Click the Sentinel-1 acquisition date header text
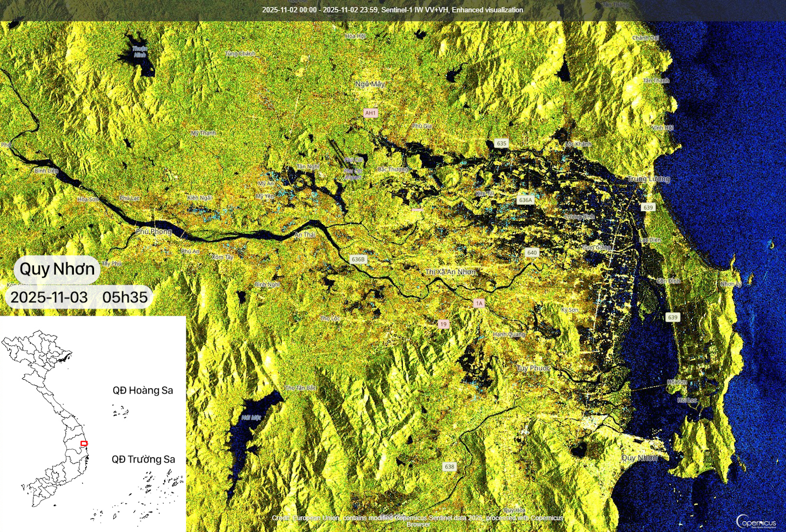 coord(393,10)
